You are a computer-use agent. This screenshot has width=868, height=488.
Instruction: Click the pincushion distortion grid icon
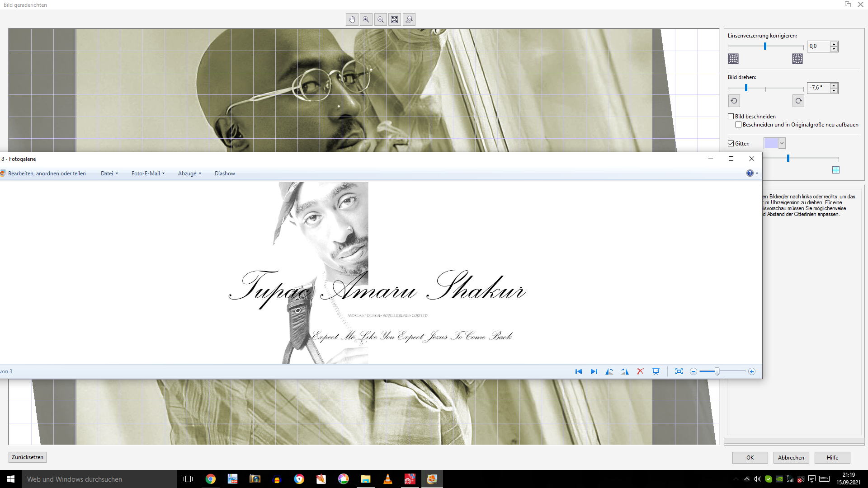click(x=797, y=59)
